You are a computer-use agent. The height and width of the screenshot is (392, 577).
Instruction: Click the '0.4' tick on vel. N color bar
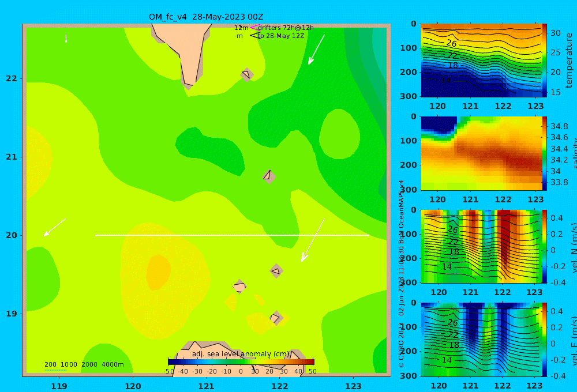(556, 218)
